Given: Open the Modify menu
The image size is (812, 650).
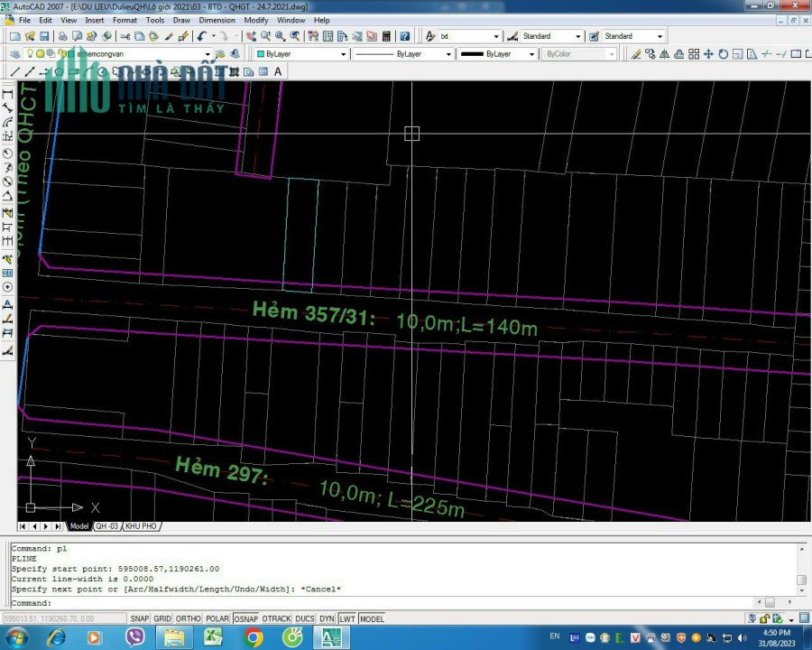Looking at the screenshot, I should [x=256, y=20].
